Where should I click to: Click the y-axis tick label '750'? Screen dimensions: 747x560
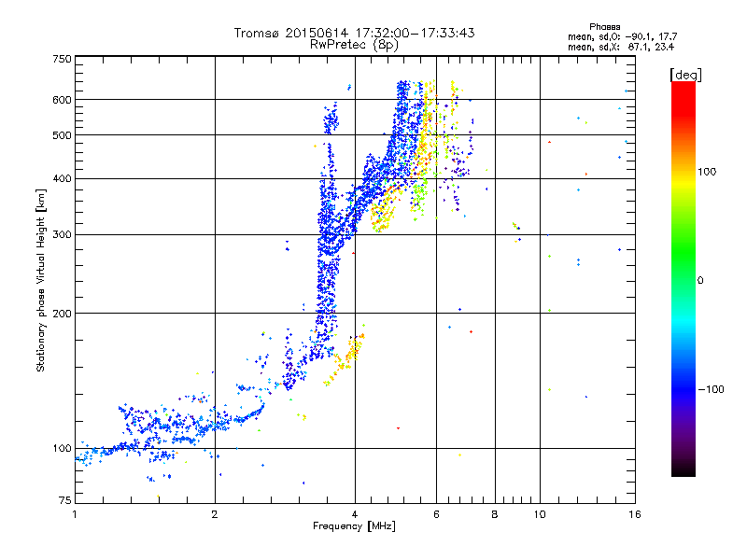pos(62,59)
